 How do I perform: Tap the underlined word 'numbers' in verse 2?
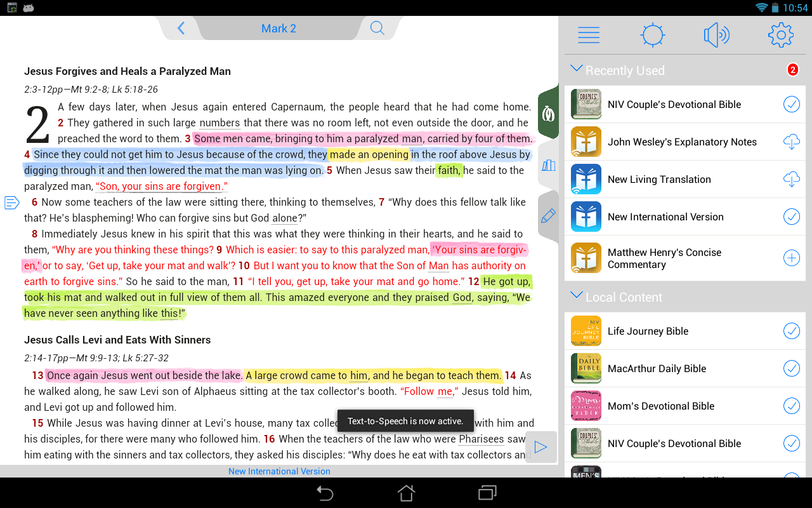pyautogui.click(x=219, y=123)
